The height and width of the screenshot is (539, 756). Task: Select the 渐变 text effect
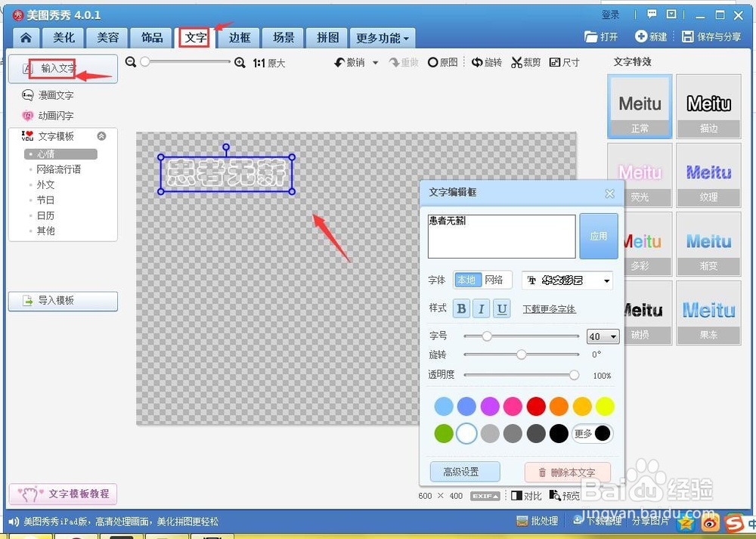coord(708,244)
